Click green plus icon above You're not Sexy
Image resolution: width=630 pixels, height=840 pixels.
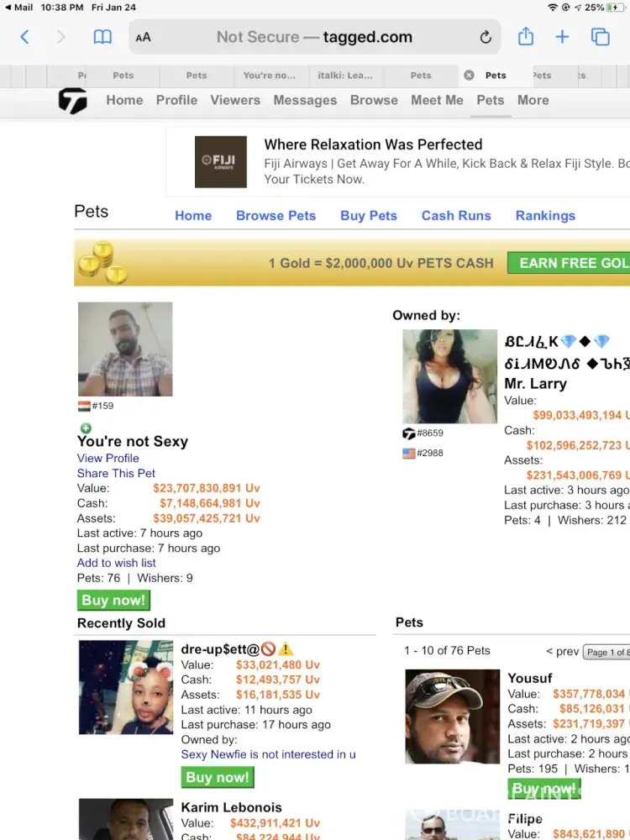(x=86, y=428)
